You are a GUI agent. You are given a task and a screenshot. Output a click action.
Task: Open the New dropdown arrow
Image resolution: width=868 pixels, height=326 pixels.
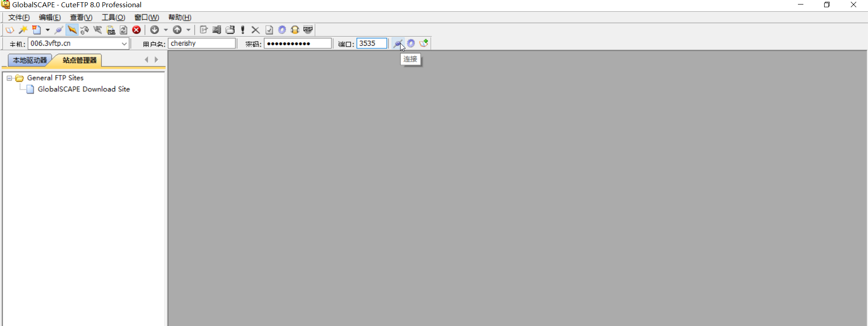(47, 30)
